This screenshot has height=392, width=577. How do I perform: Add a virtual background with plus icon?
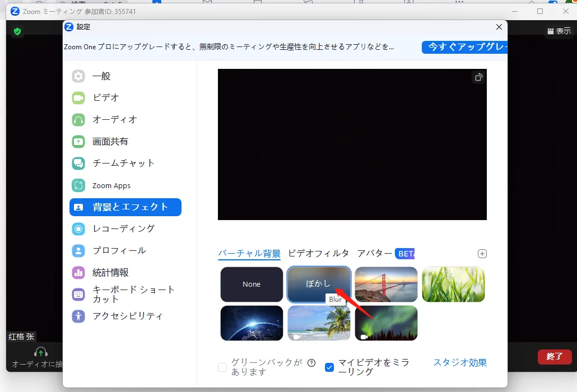click(482, 254)
